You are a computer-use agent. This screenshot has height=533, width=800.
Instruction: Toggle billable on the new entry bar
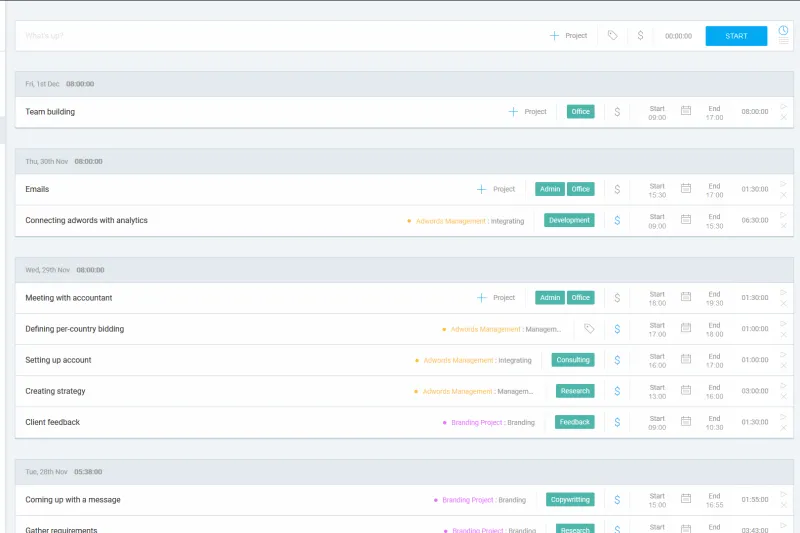[x=640, y=36]
